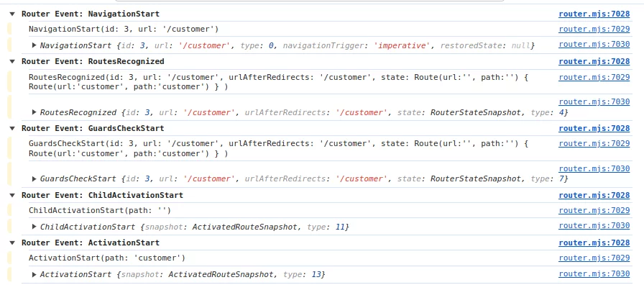Open router.mjs:7029 link beside NavigationStart(id: 3) message

(594, 30)
